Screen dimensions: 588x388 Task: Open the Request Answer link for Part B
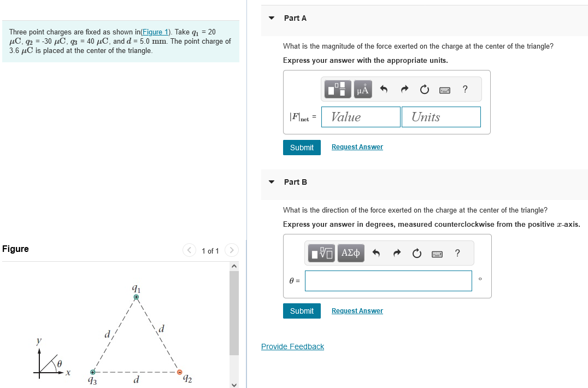tap(357, 310)
